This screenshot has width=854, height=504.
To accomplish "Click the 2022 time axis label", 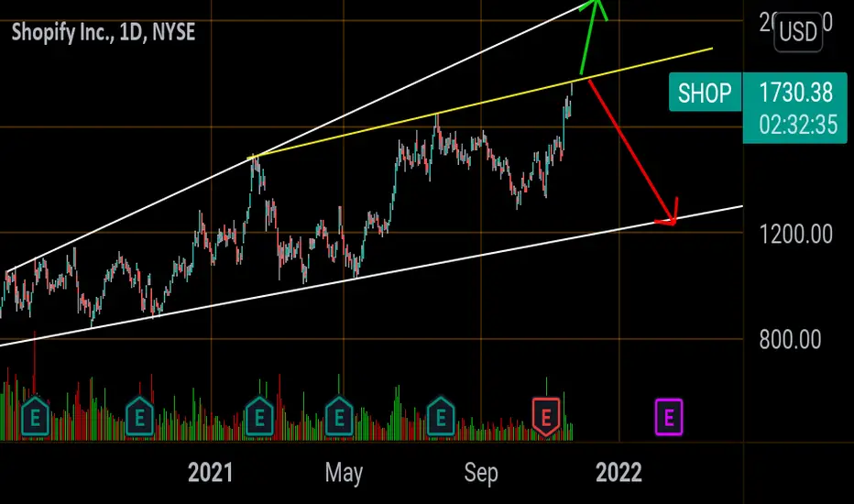I will [619, 472].
